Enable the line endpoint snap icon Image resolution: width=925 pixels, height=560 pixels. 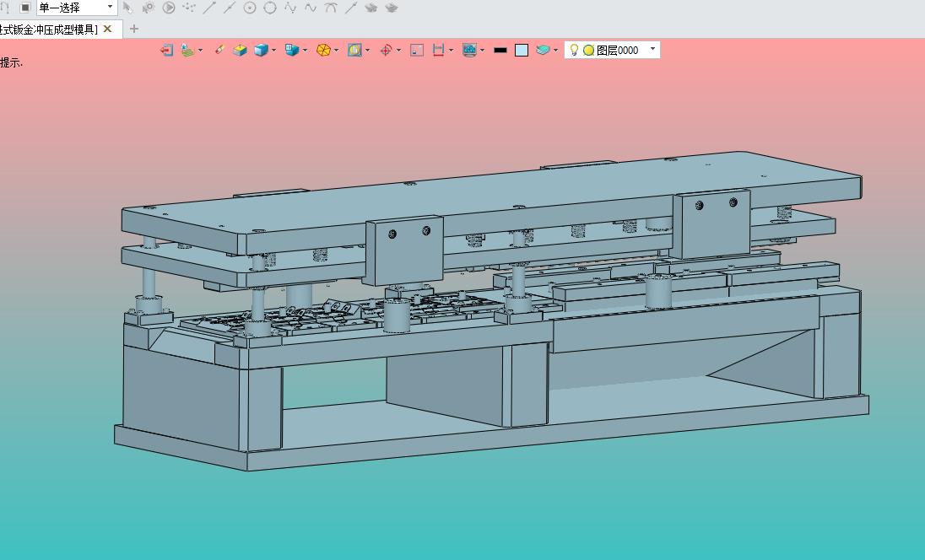[x=209, y=8]
